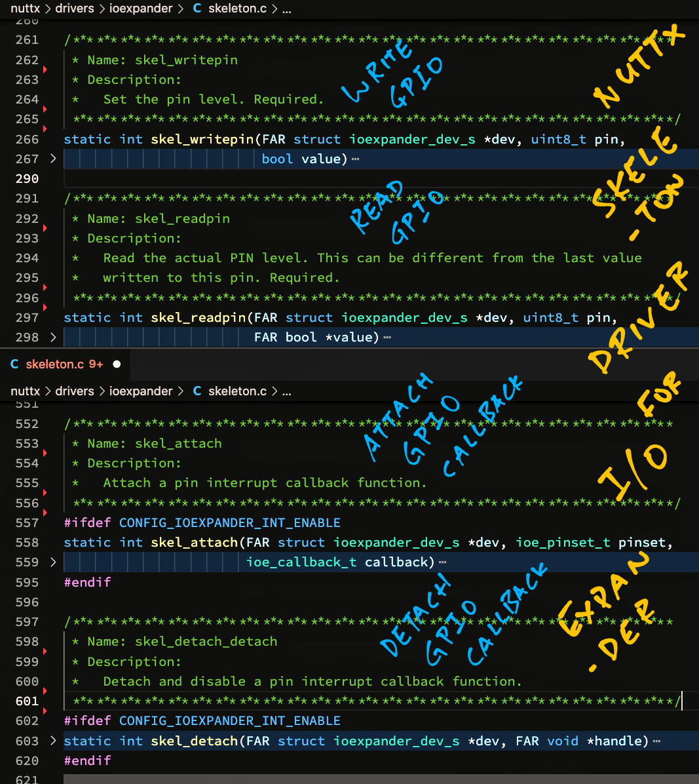Viewport: 699px width, 784px height.
Task: Click #endif on line 620
Action: pos(87,761)
